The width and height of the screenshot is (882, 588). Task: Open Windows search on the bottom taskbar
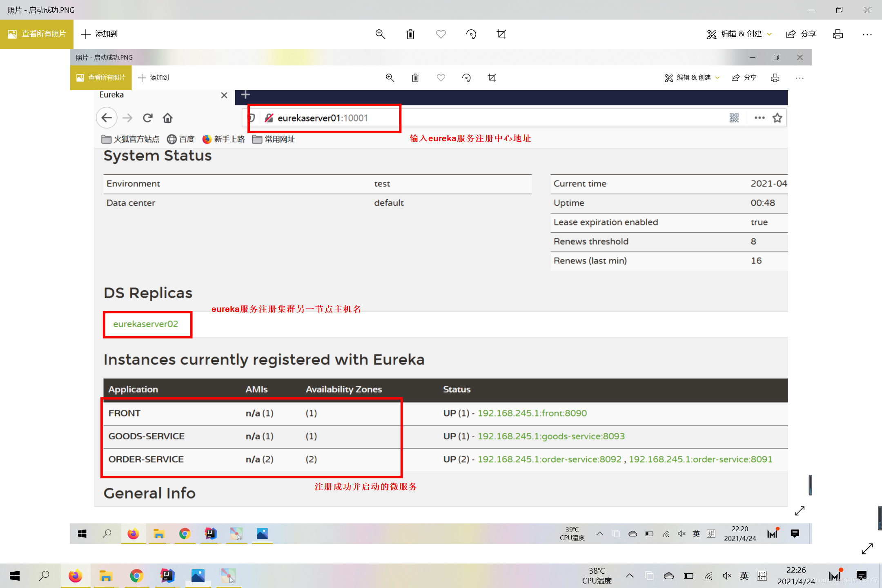(x=44, y=576)
